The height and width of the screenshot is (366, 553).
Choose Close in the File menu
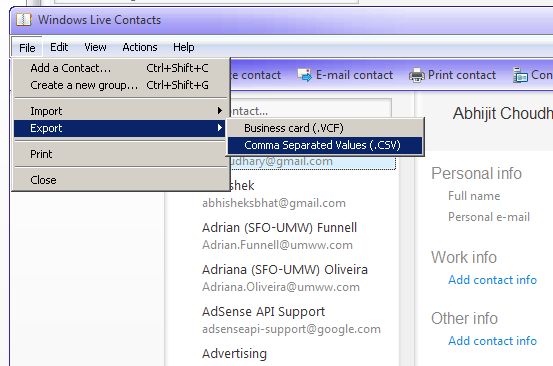tap(120, 180)
